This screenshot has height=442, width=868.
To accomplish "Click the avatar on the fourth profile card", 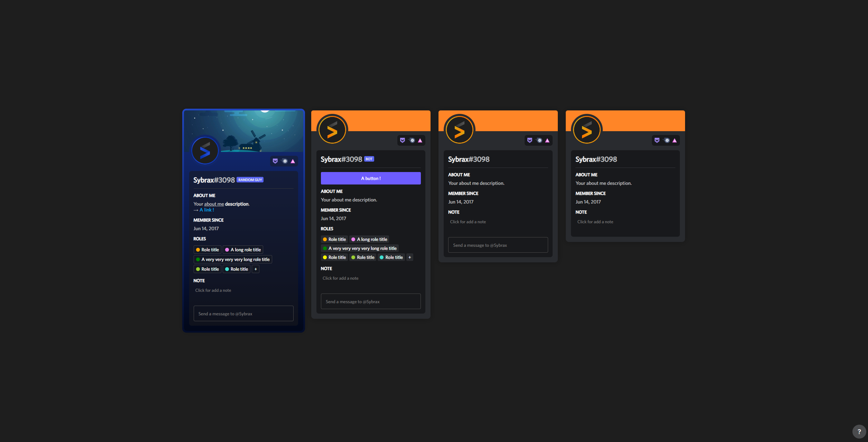I will coord(587,129).
